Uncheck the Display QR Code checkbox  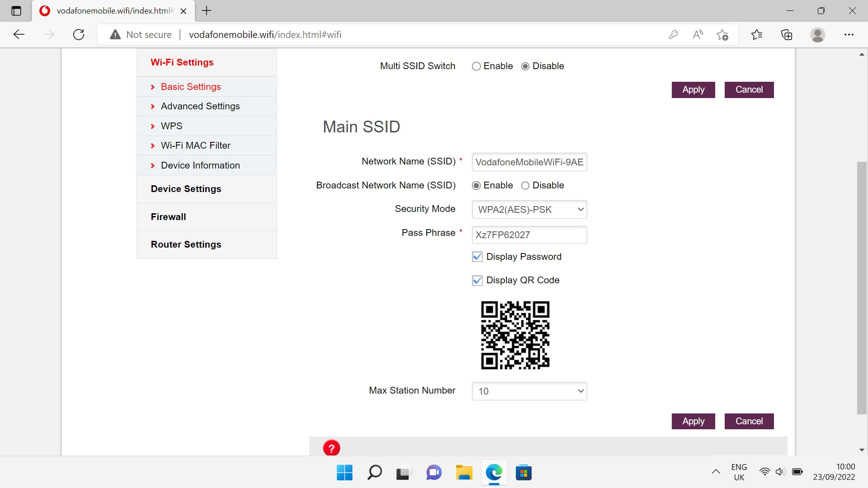pyautogui.click(x=477, y=281)
